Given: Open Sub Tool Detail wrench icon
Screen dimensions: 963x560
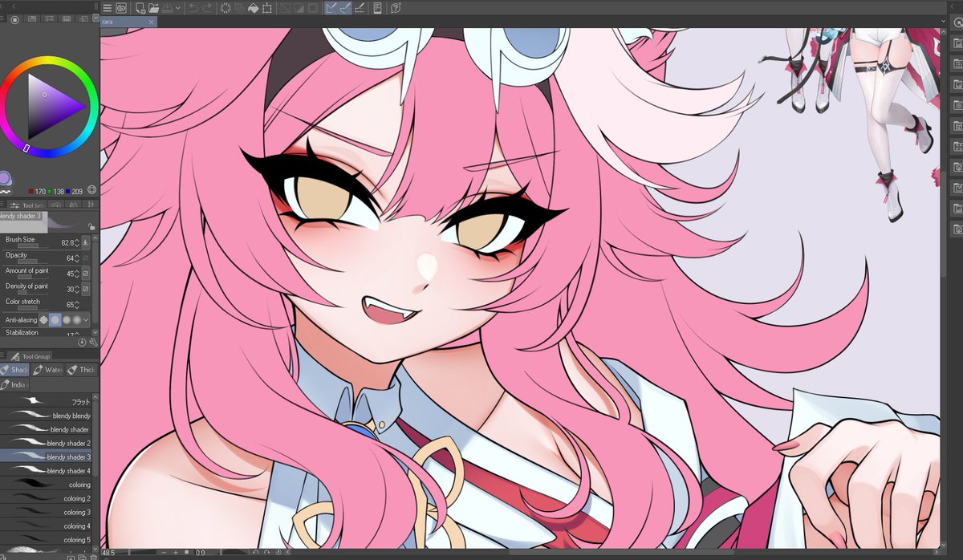Looking at the screenshot, I should pyautogui.click(x=93, y=343).
